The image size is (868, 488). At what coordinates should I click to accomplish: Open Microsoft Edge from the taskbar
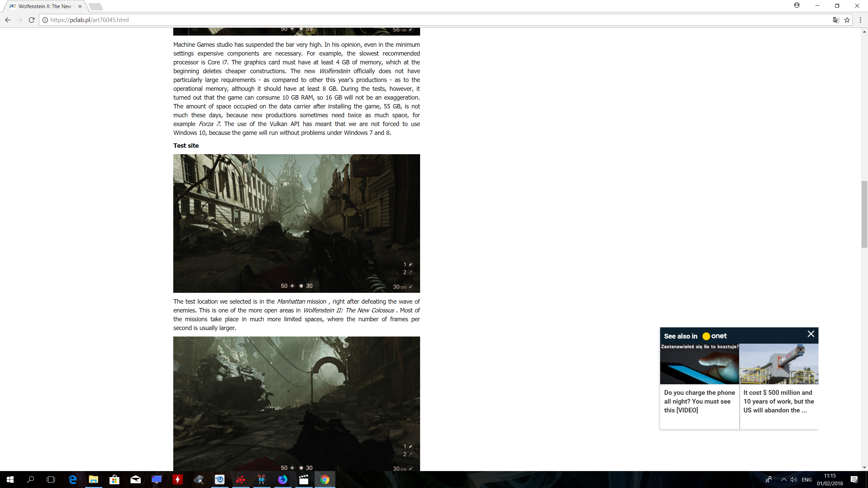[73, 480]
